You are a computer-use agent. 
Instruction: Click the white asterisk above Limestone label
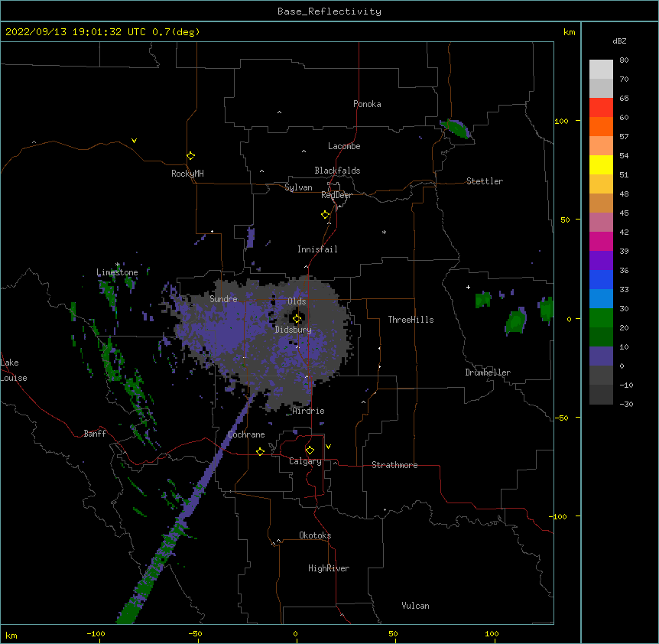coord(118,265)
